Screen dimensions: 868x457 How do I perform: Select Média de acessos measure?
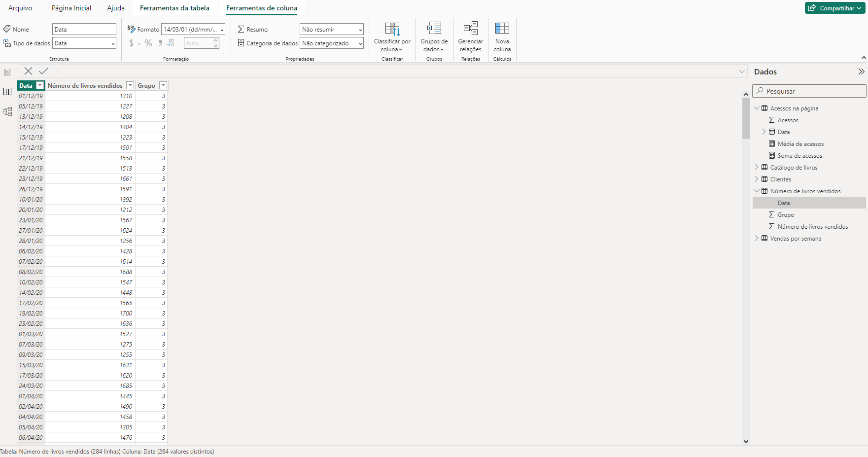pyautogui.click(x=800, y=144)
